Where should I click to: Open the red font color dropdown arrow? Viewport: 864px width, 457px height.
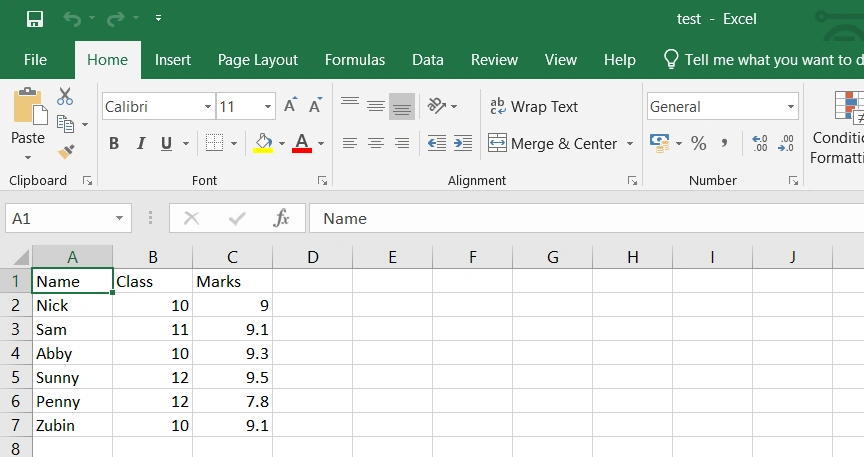pyautogui.click(x=321, y=144)
